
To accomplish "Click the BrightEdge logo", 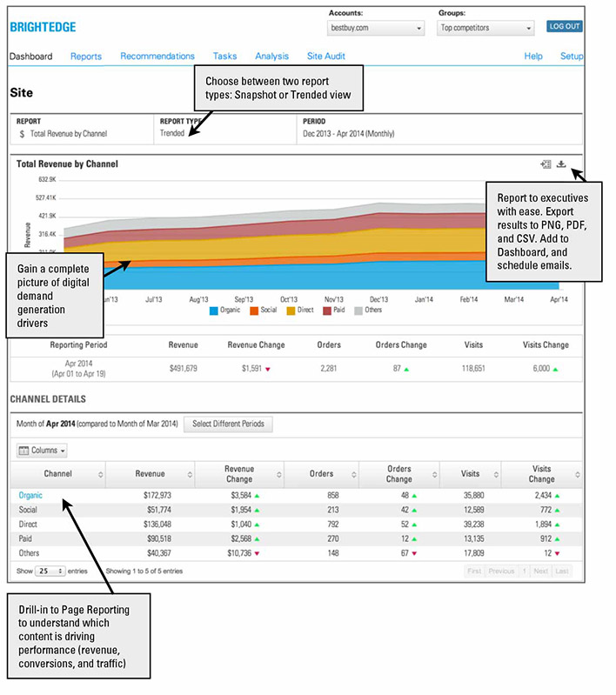I will tap(43, 28).
